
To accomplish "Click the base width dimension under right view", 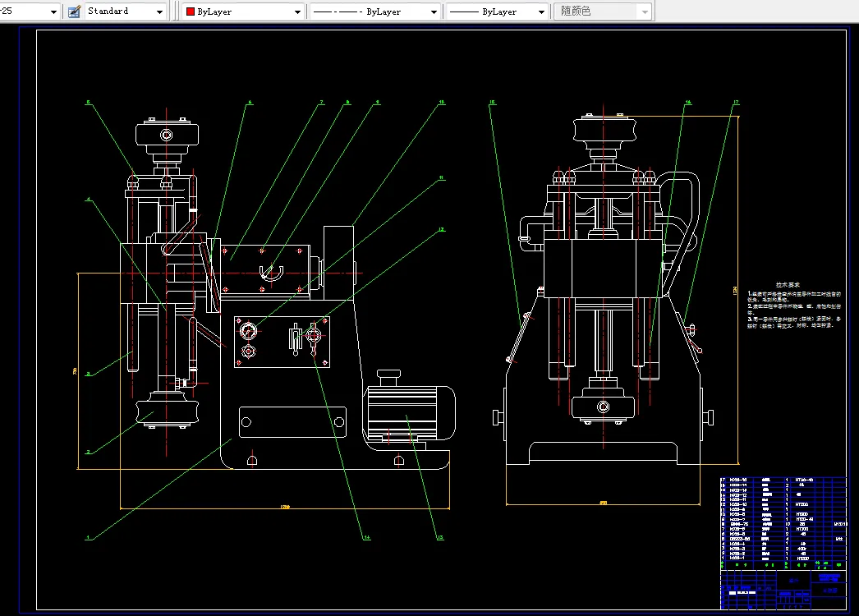I will coord(603,503).
